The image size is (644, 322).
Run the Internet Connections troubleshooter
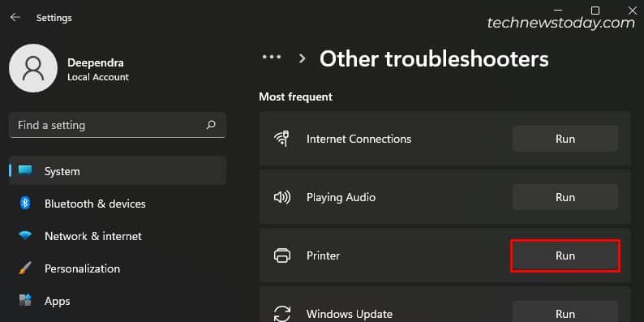click(565, 139)
